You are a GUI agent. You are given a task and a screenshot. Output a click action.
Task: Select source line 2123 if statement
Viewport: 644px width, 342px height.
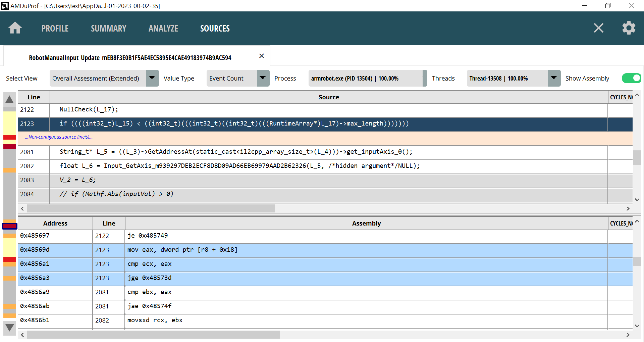(x=325, y=124)
